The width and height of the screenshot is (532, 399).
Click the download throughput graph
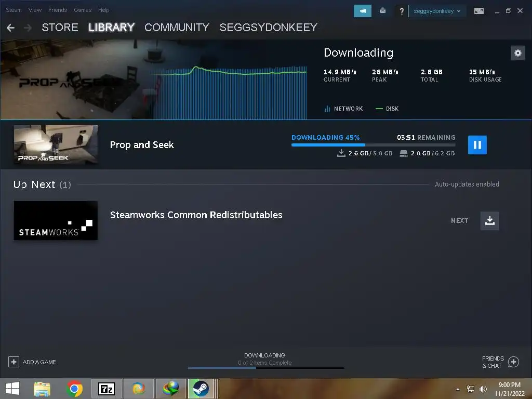click(x=230, y=92)
